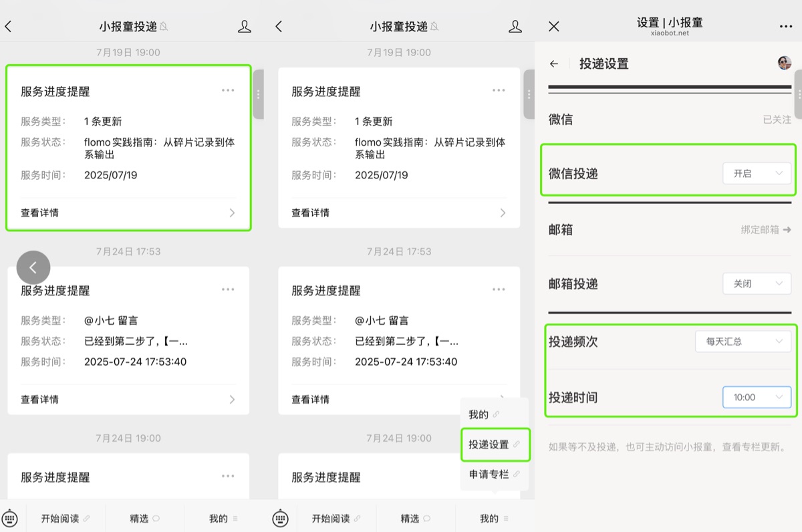The width and height of the screenshot is (802, 532).
Task: Tap the user avatar in 投递设置 header
Action: 785,63
